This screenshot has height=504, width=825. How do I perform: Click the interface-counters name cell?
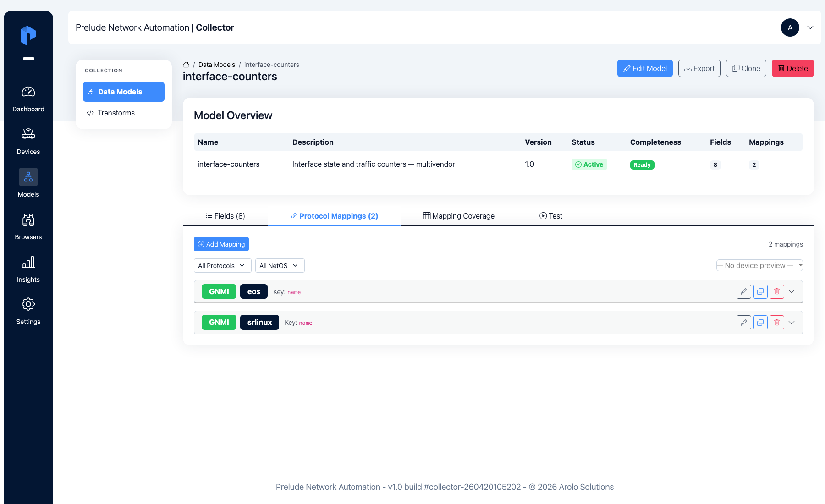228,164
